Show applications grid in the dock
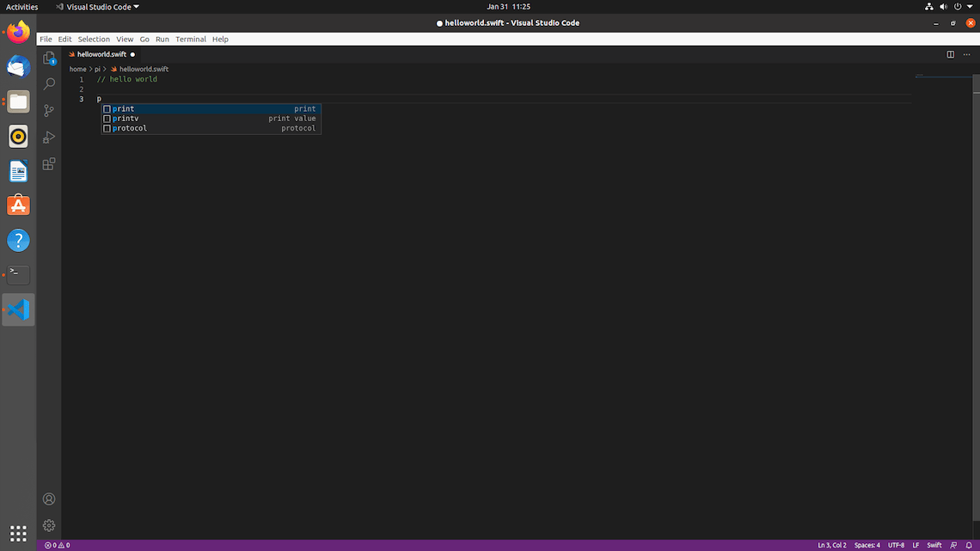This screenshot has height=551, width=980. 18,534
